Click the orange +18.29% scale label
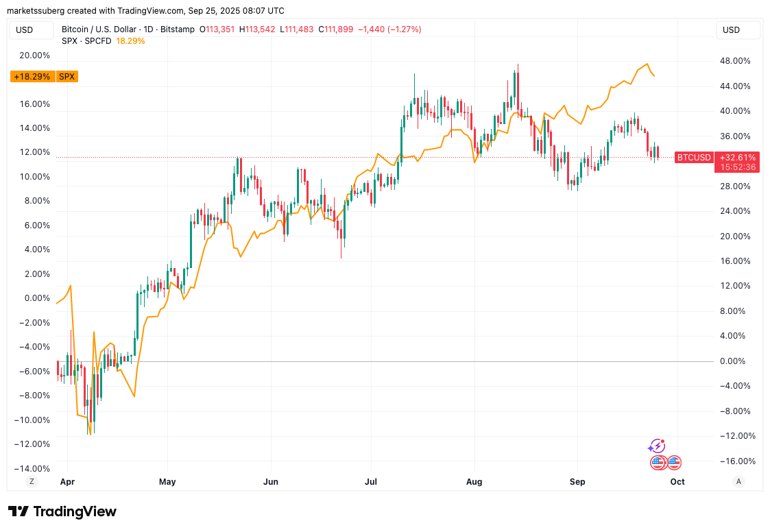Screen dimensions: 770x532 pyautogui.click(x=33, y=77)
